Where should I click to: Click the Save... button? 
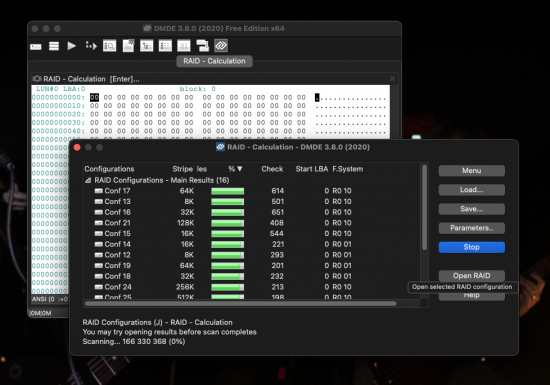tap(471, 209)
